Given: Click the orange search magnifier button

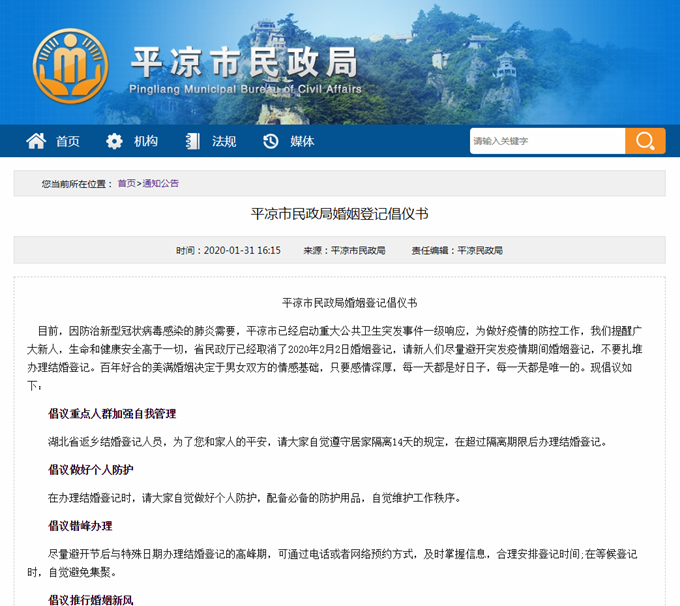Looking at the screenshot, I should [x=645, y=141].
